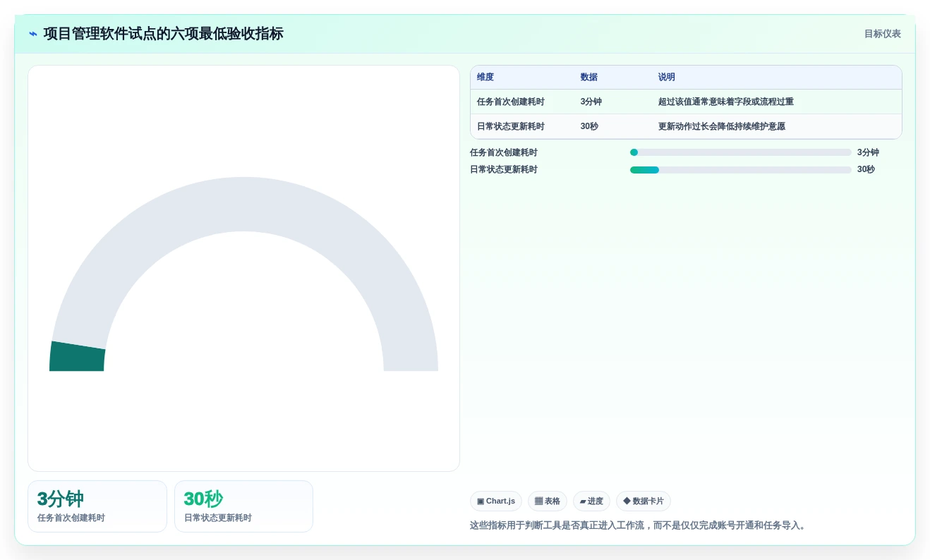The image size is (930, 560).
Task: Select the 数据卡片 tag chip
Action: [644, 501]
